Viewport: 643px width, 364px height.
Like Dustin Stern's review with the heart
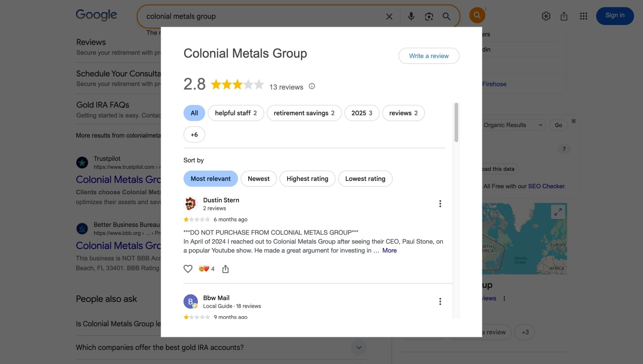188,269
